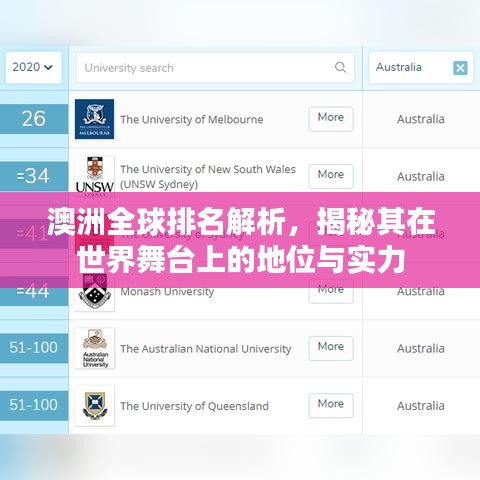Open More for Australian National University
Viewport: 480px width, 480px height.
click(331, 348)
